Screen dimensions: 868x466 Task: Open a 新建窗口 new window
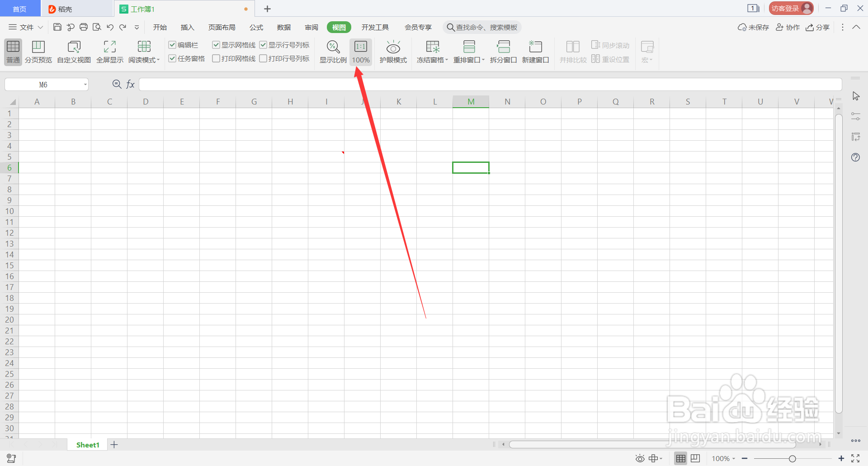535,52
